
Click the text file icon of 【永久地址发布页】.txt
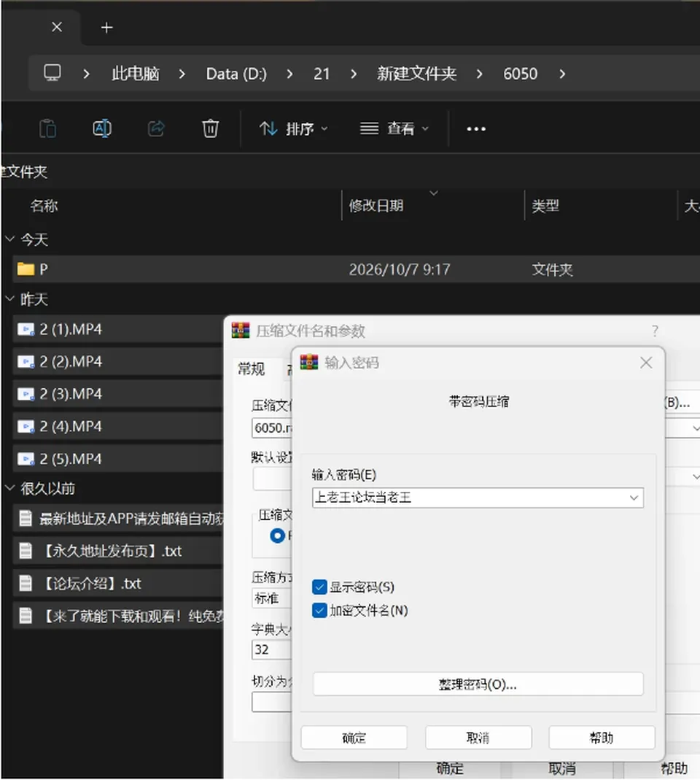click(x=26, y=551)
